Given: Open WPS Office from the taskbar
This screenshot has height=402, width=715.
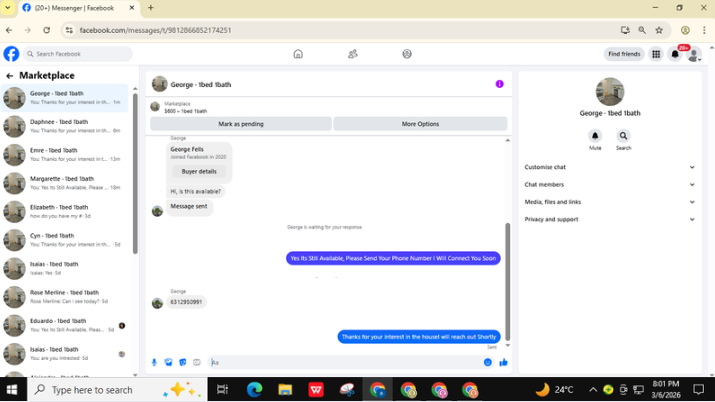Looking at the screenshot, I should 316,390.
